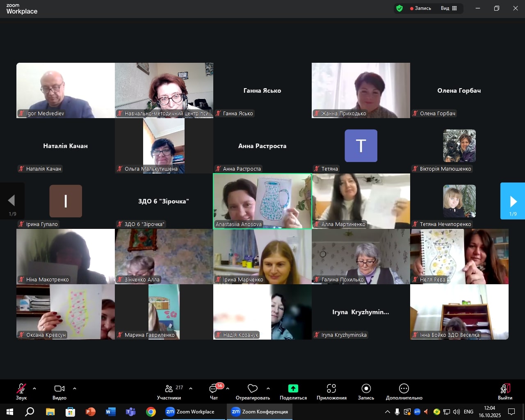Open reactions with Отреагировать heart icon

click(253, 392)
